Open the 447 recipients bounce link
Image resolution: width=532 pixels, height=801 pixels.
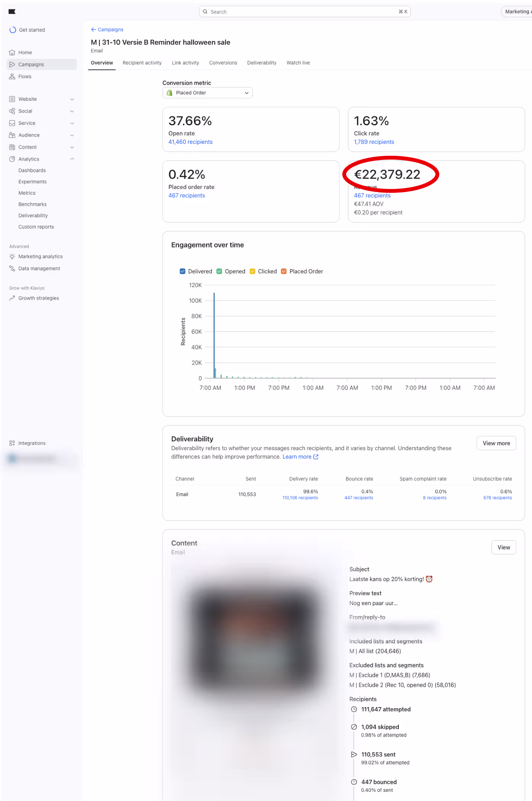tap(359, 498)
